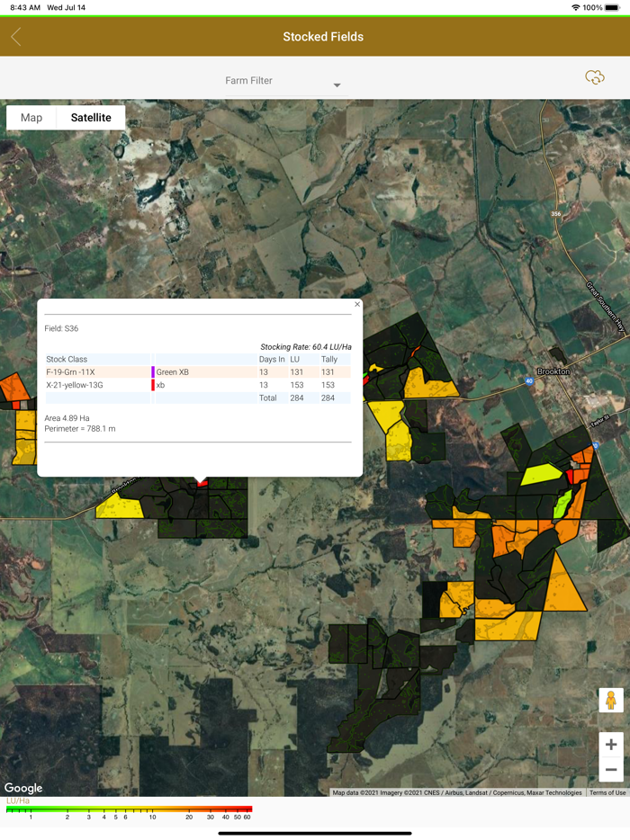Click the Great Southern Hwy label
Image resolution: width=630 pixels, height=840 pixels.
coord(607,307)
